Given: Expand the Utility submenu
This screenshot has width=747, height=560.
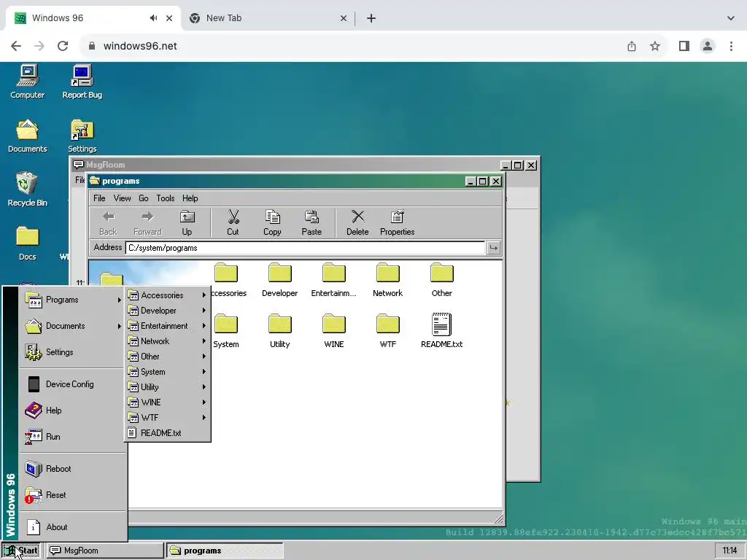Looking at the screenshot, I should point(168,387).
